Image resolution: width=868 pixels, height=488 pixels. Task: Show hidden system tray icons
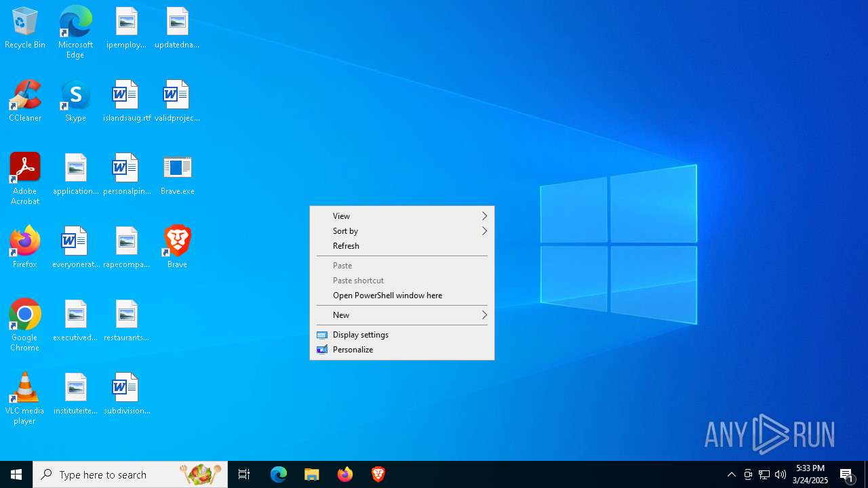click(732, 474)
